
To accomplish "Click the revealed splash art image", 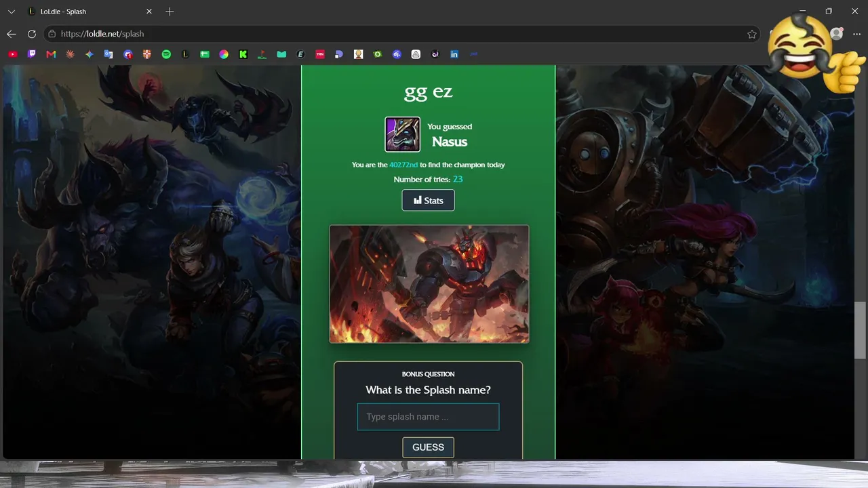I will pos(429,284).
